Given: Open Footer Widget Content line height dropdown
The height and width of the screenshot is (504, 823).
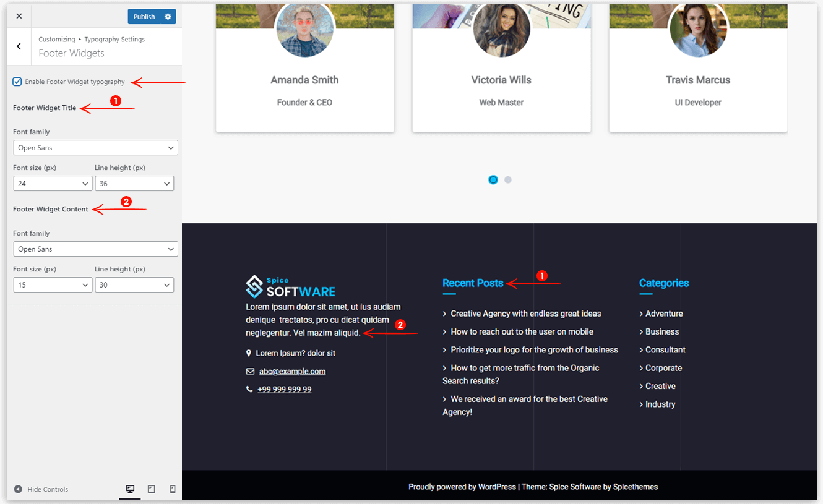Looking at the screenshot, I should [x=134, y=285].
